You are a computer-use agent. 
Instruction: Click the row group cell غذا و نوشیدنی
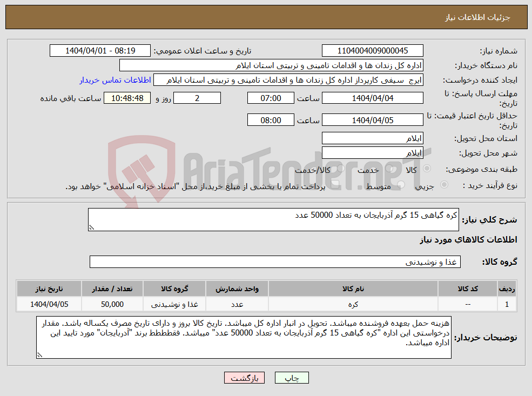tap(174, 304)
